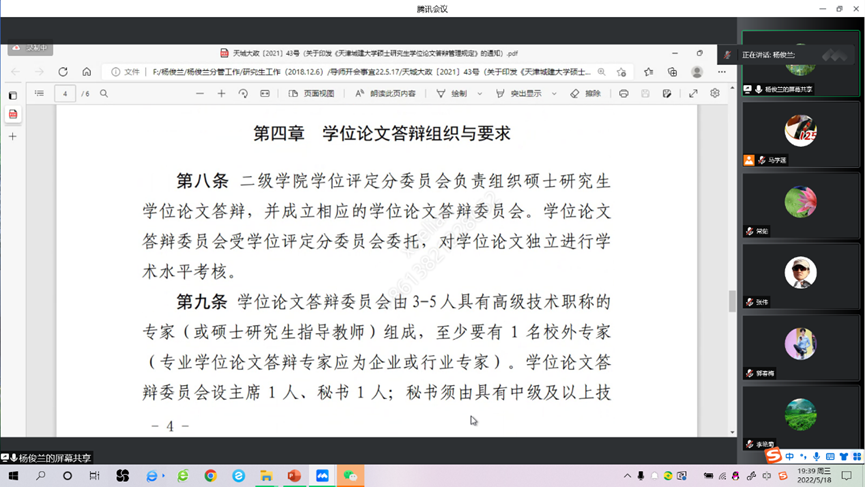Expand the 突出显示 highlight color dropdown

[554, 94]
